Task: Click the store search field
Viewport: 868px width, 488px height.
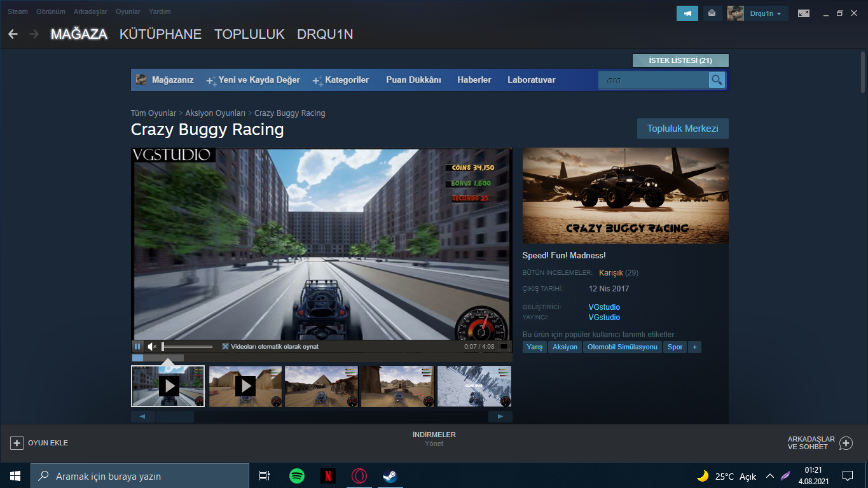Action: click(x=654, y=80)
